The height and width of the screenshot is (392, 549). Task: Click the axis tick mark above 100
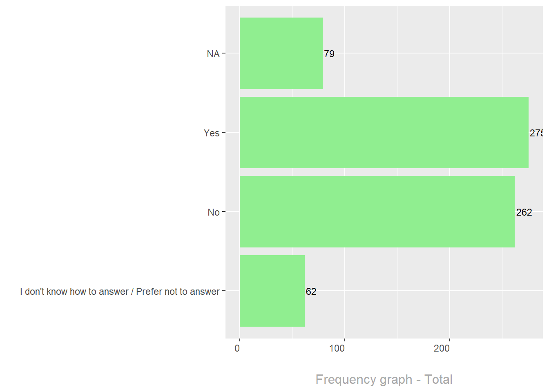tap(345, 340)
